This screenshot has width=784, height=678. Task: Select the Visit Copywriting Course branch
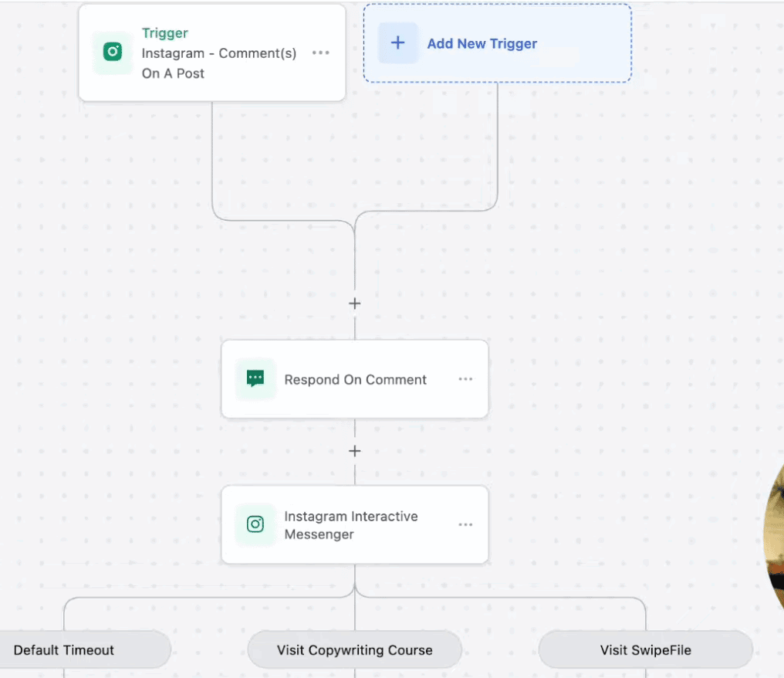coord(355,650)
